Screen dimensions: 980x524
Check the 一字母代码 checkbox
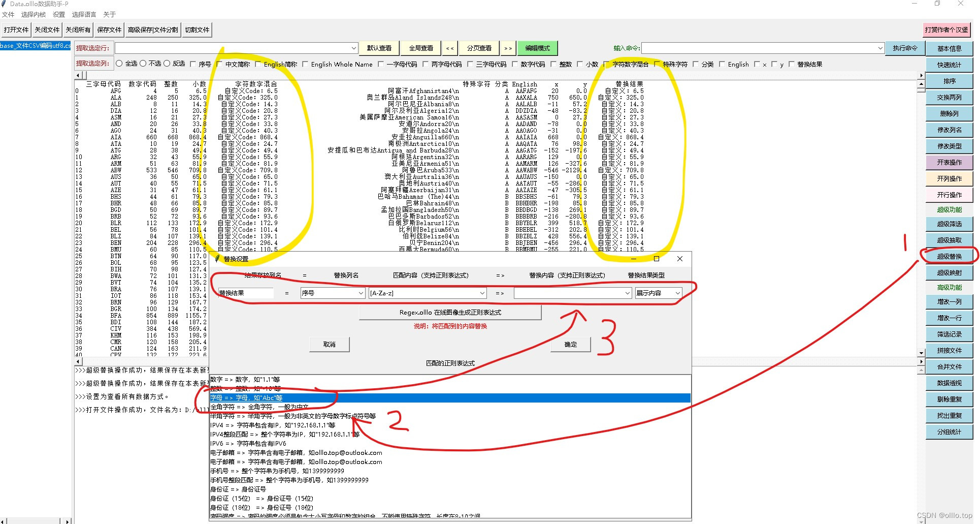pos(380,65)
